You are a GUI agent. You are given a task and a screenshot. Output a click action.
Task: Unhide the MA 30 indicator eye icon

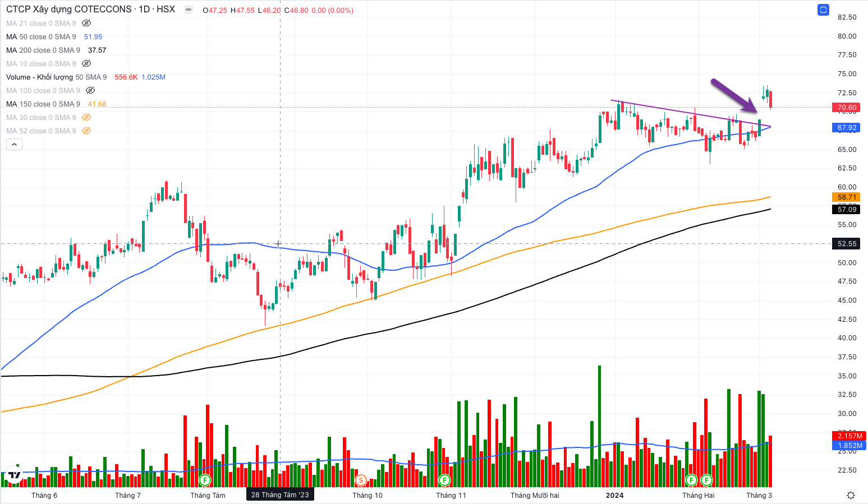pos(86,118)
